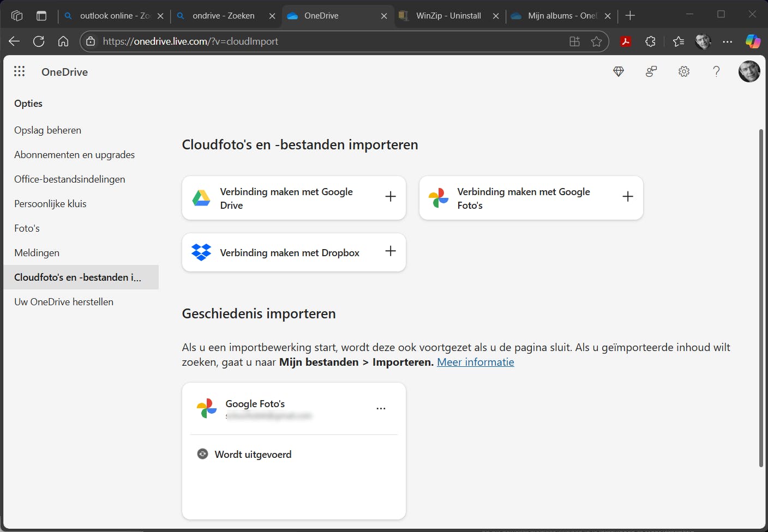The image size is (768, 532).
Task: Click the favorites star in the address bar
Action: [596, 41]
